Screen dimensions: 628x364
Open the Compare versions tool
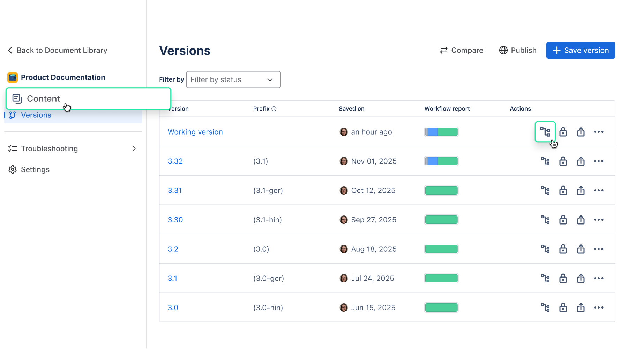(461, 50)
